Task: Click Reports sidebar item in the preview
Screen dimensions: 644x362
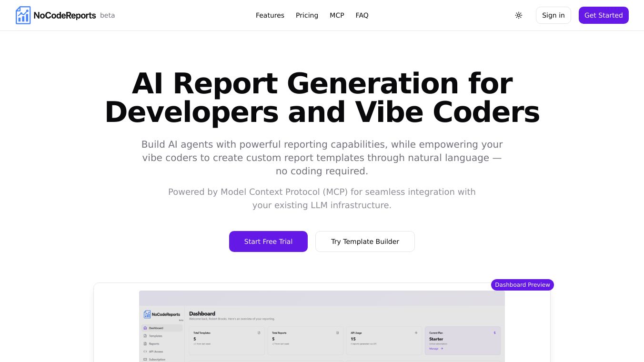Action: [x=162, y=343]
